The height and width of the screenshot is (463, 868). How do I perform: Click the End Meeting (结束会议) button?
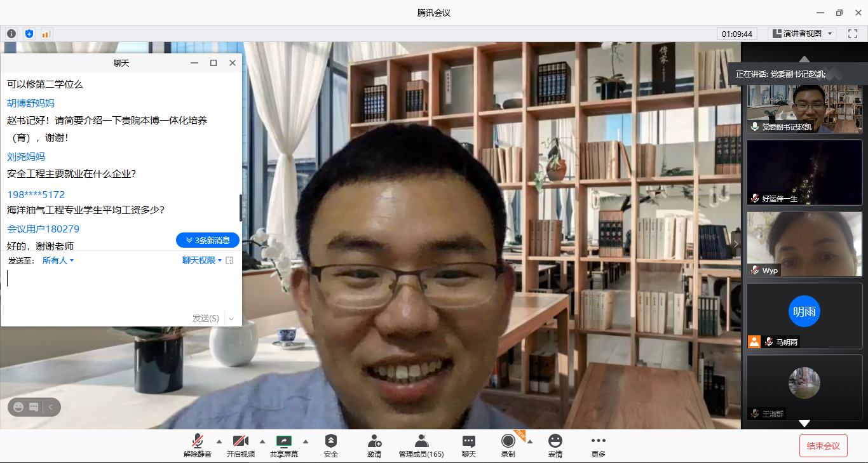[x=823, y=446]
